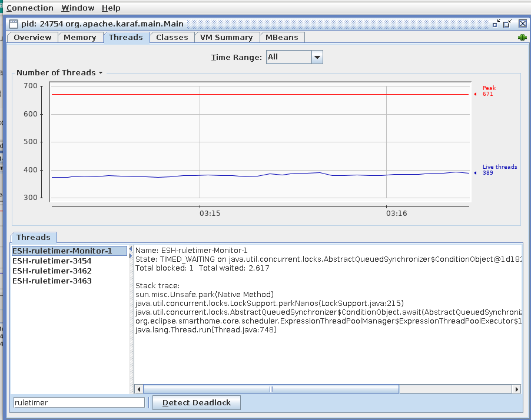Switch to the Memory tab
531x420 pixels.
[x=79, y=37]
